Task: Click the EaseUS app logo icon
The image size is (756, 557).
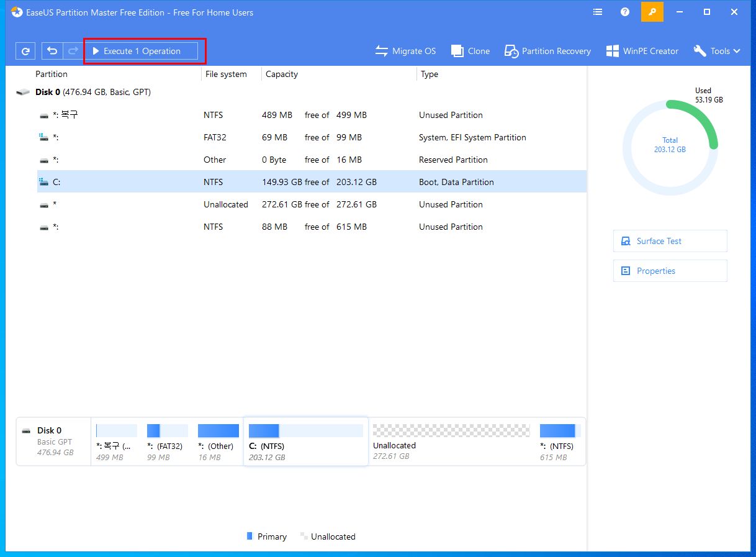Action: tap(17, 12)
